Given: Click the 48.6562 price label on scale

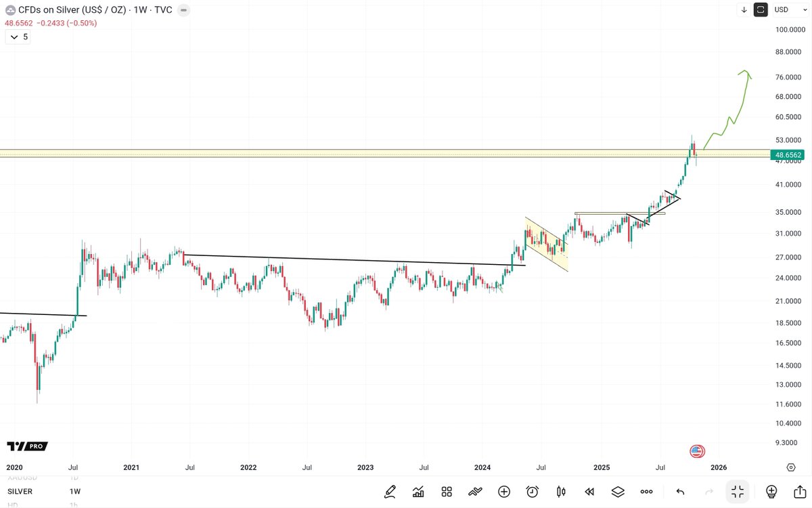Looking at the screenshot, I should [789, 155].
